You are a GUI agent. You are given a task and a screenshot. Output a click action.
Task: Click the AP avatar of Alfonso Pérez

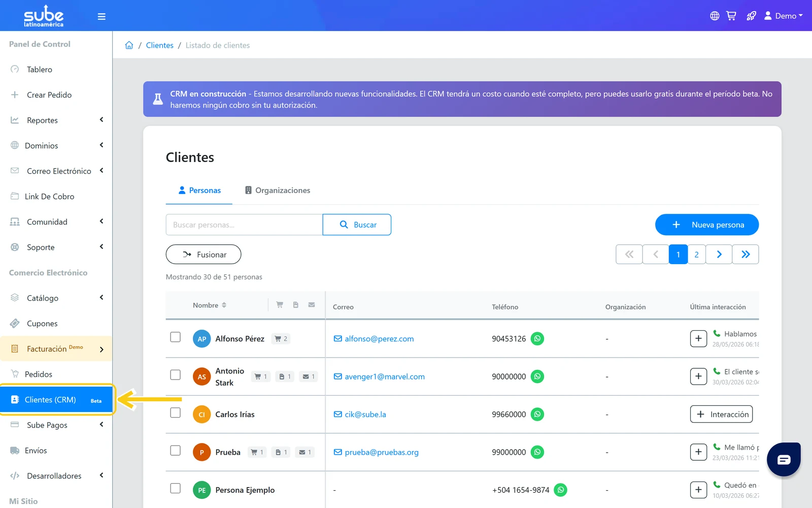coord(201,339)
